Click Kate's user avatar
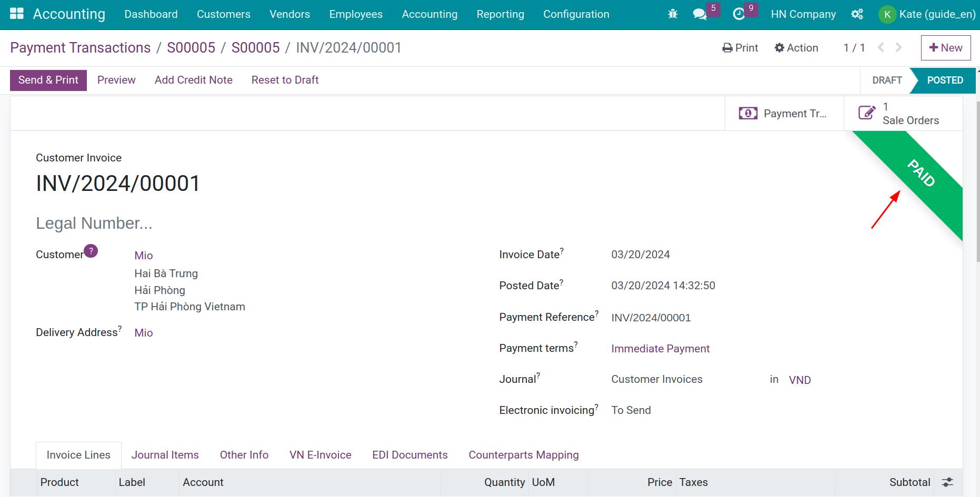Image resolution: width=980 pixels, height=497 pixels. 887,14
